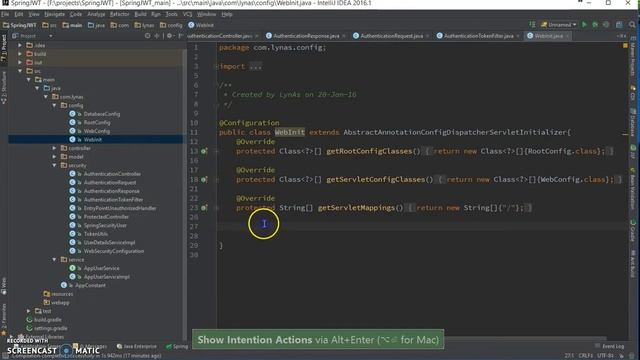The height and width of the screenshot is (360, 640).
Task: Click the green Run button
Action: coord(584,25)
